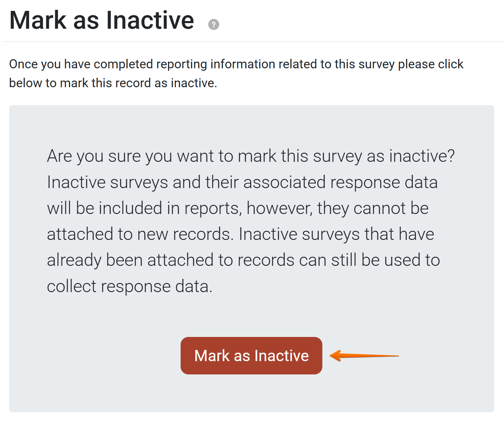Click the line starting 'Inactive surveys and their associated'

click(x=242, y=182)
